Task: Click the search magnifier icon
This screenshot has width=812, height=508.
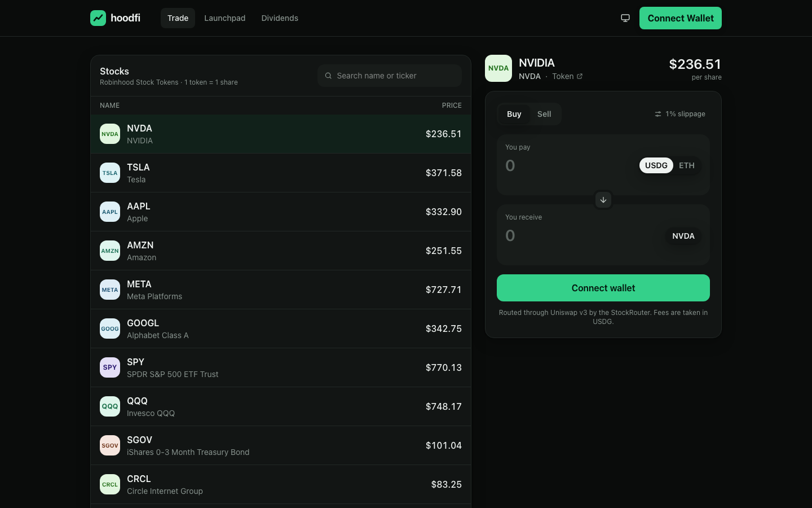Action: [328, 76]
